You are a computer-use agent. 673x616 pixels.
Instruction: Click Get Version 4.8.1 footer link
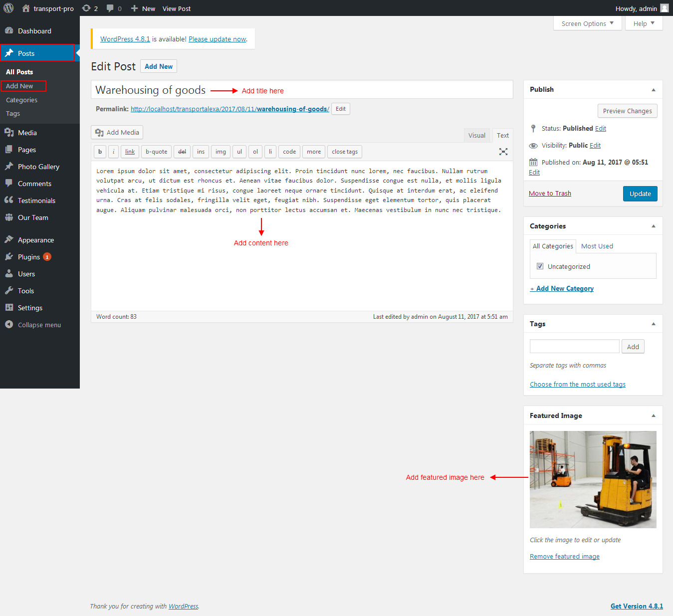[x=637, y=606]
